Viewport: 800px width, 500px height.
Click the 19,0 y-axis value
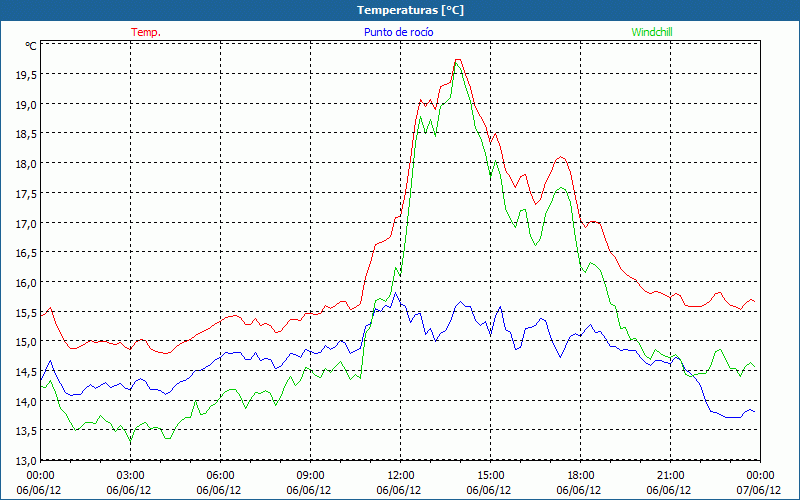27,105
